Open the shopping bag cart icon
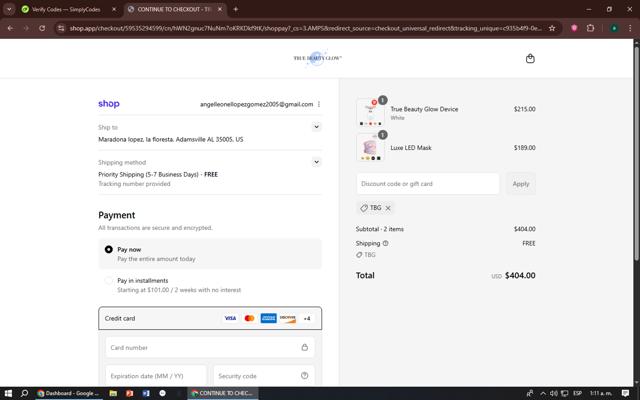Screen dimensions: 640x400 coord(530,58)
